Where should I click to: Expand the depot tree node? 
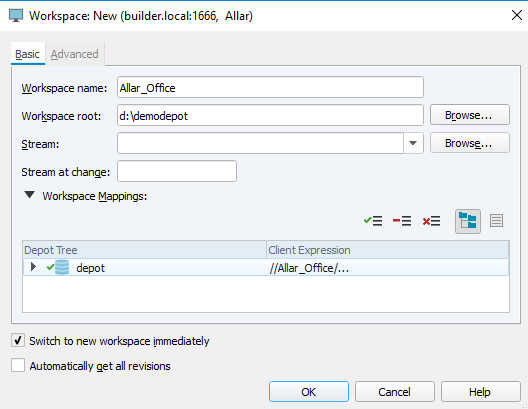pyautogui.click(x=33, y=267)
